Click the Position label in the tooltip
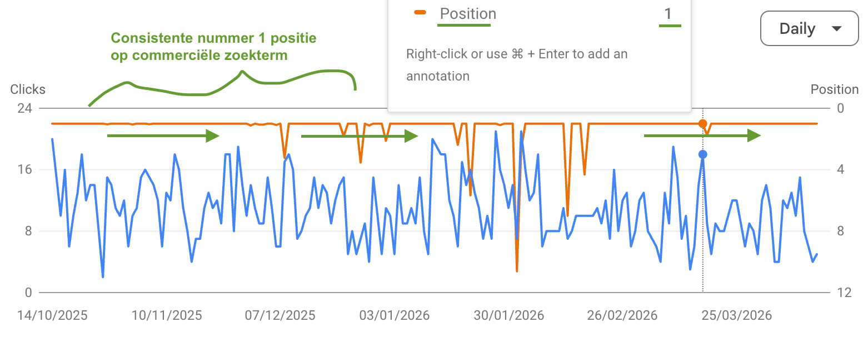Image resolution: width=868 pixels, height=342 pixels. [468, 14]
